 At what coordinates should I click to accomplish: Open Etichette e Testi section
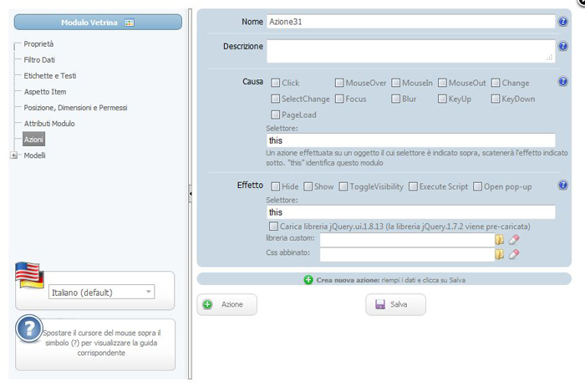pyautogui.click(x=50, y=76)
